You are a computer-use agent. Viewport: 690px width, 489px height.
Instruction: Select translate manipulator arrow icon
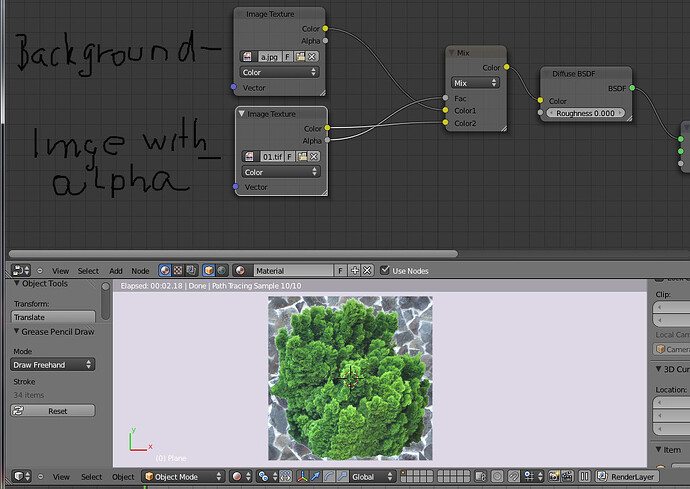click(316, 476)
